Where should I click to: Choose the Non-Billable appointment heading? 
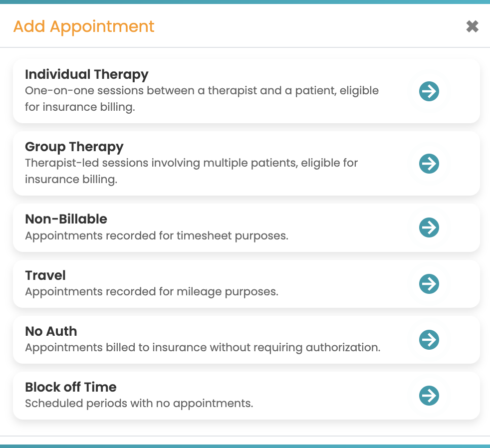pos(66,219)
